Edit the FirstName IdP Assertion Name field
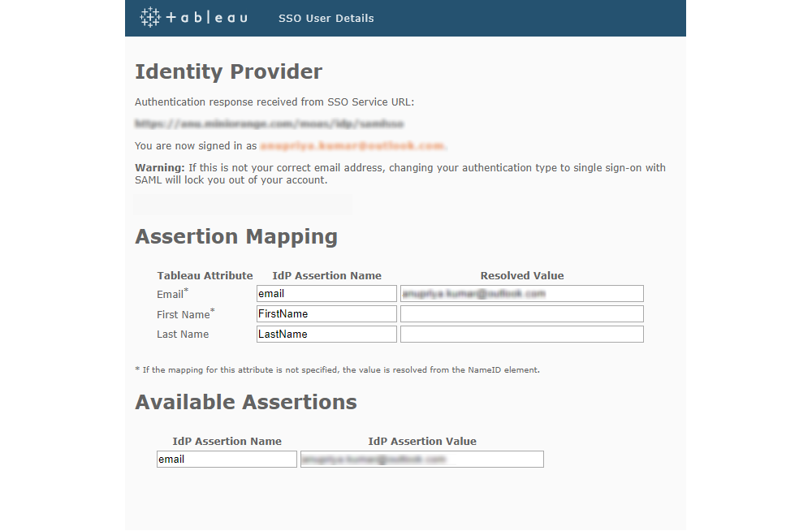Image resolution: width=812 pixels, height=531 pixels. 326,314
